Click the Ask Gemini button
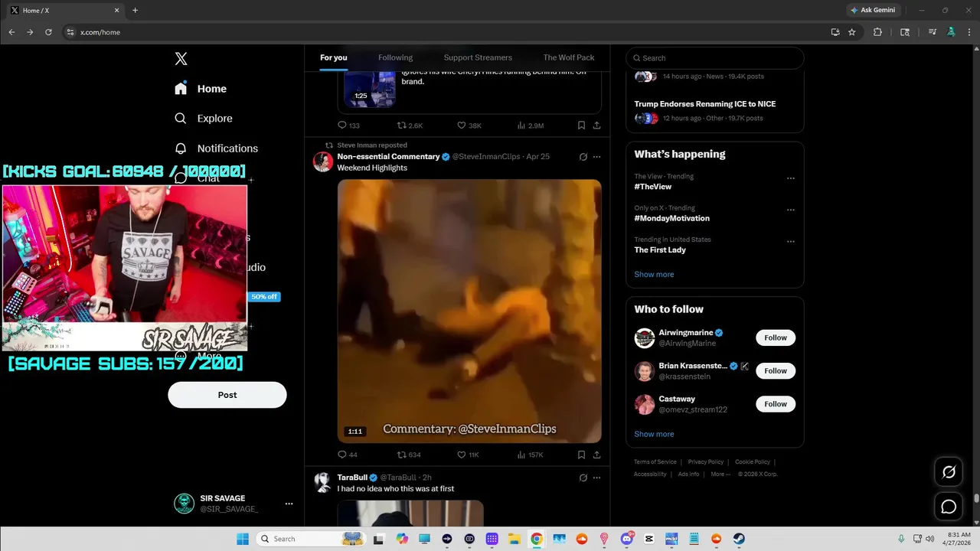 [x=872, y=10]
